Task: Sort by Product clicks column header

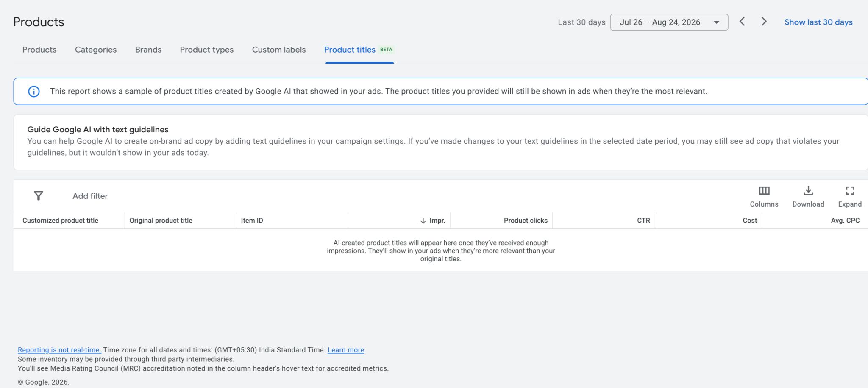Action: 526,221
